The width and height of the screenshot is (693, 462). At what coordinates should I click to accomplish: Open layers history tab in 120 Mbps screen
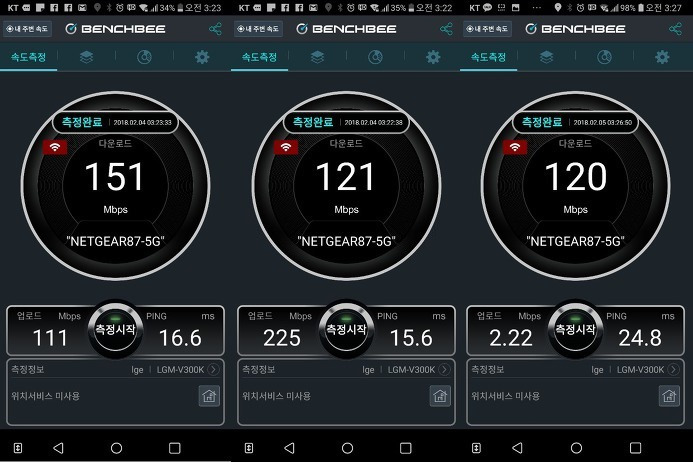tap(546, 57)
